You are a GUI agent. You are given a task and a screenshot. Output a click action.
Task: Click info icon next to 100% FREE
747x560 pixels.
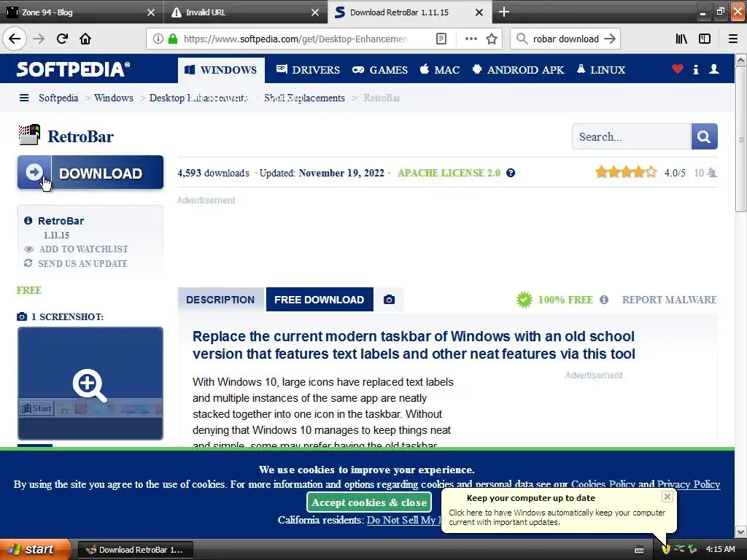pos(603,300)
